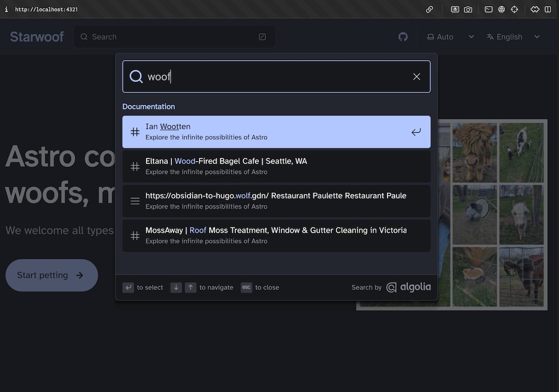
Task: Open the MossAway Roof Moss Treatment result
Action: (276, 236)
